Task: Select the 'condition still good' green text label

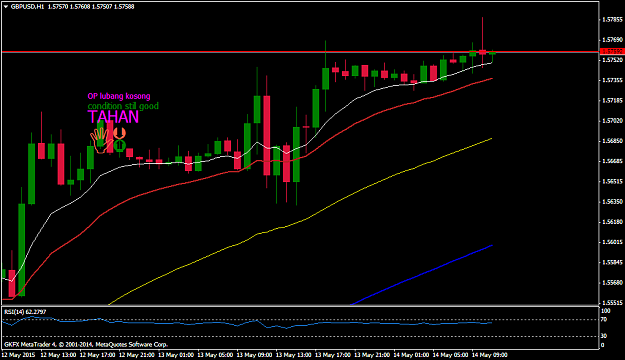Action: [123, 106]
